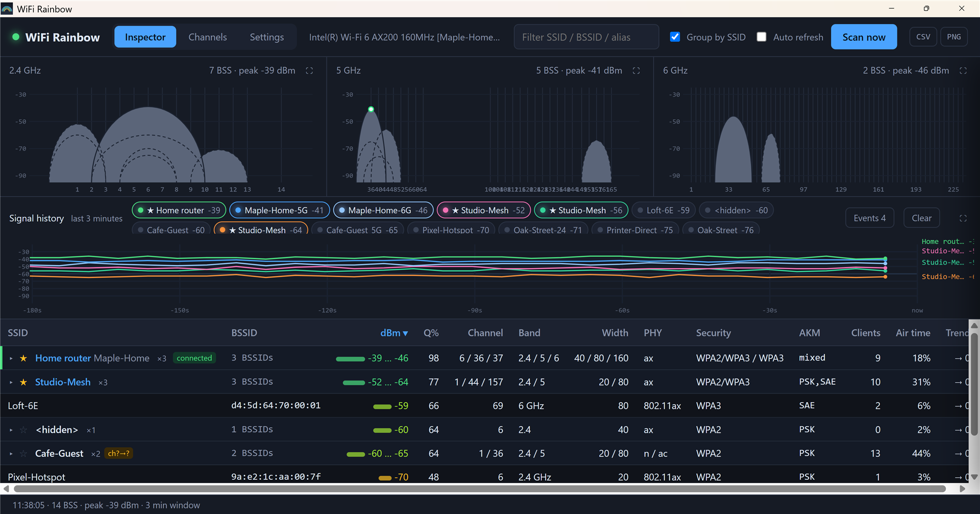Screen dimensions: 980x514
Task: Clear the signal history
Action: coord(921,218)
